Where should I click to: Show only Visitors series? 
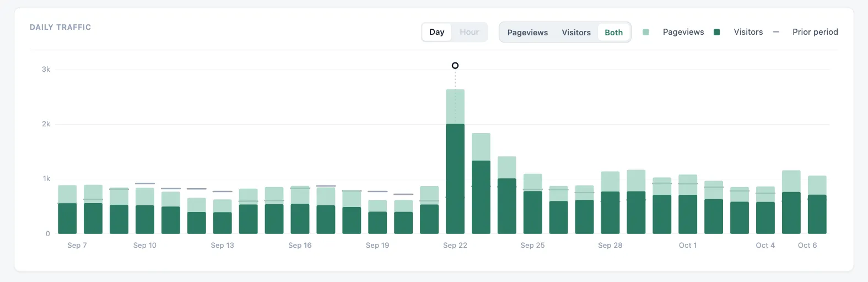coord(576,33)
